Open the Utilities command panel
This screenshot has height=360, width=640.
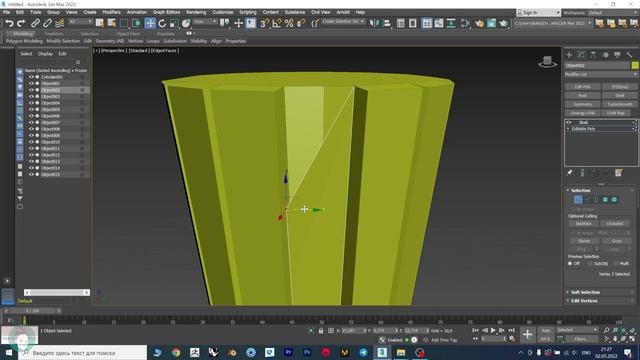pyautogui.click(x=629, y=55)
